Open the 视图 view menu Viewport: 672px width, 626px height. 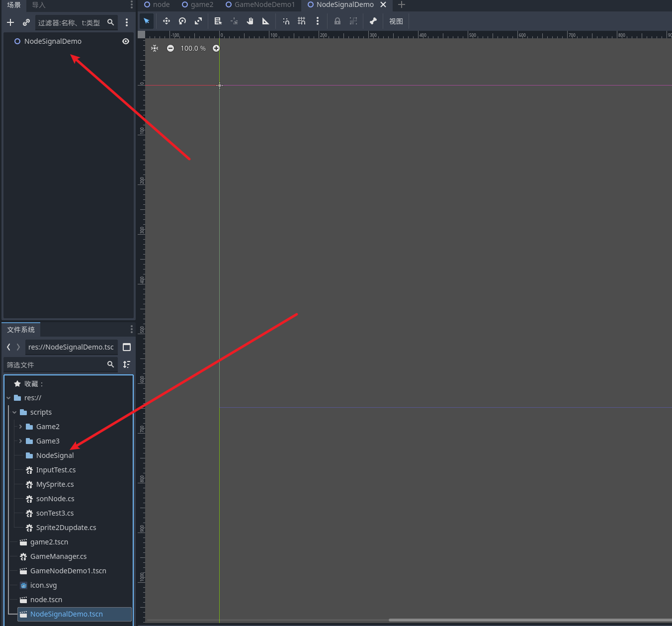click(x=396, y=21)
